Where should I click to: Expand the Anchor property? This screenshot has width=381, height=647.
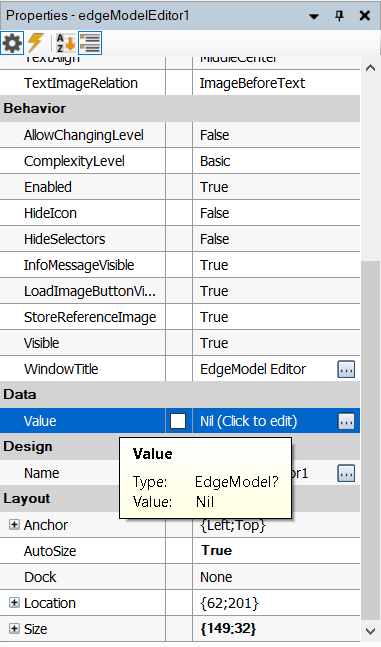pyautogui.click(x=14, y=524)
